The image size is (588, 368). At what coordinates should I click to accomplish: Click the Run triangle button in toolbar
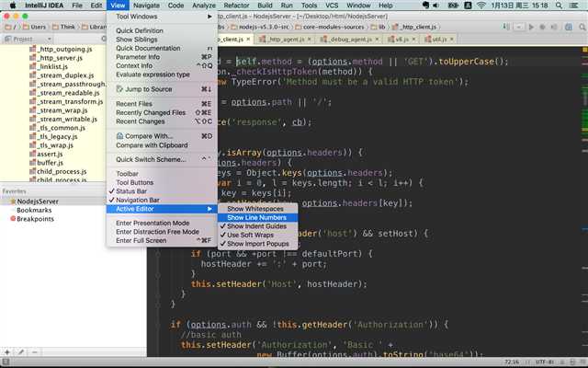tap(531, 27)
